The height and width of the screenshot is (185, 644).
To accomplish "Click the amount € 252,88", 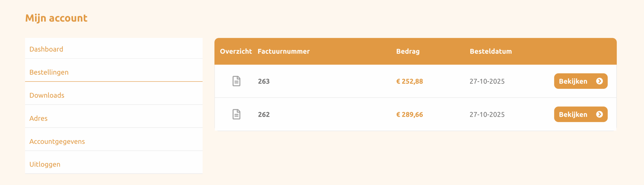I will pyautogui.click(x=409, y=81).
